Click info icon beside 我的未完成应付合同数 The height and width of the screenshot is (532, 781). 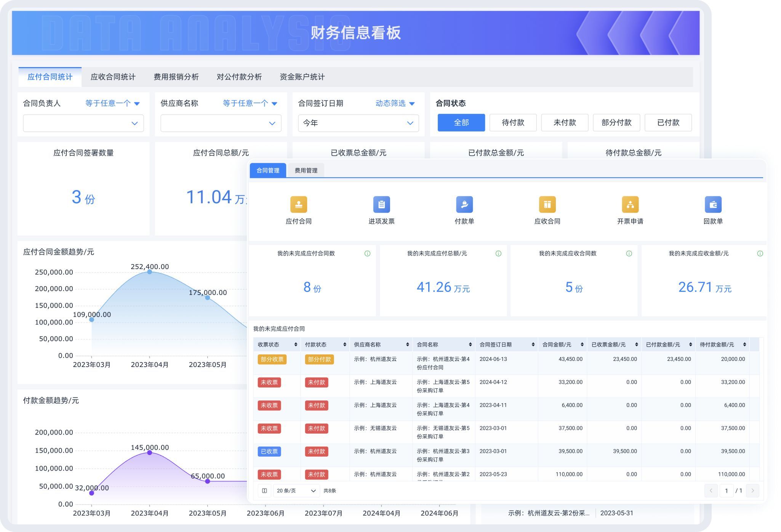(367, 253)
